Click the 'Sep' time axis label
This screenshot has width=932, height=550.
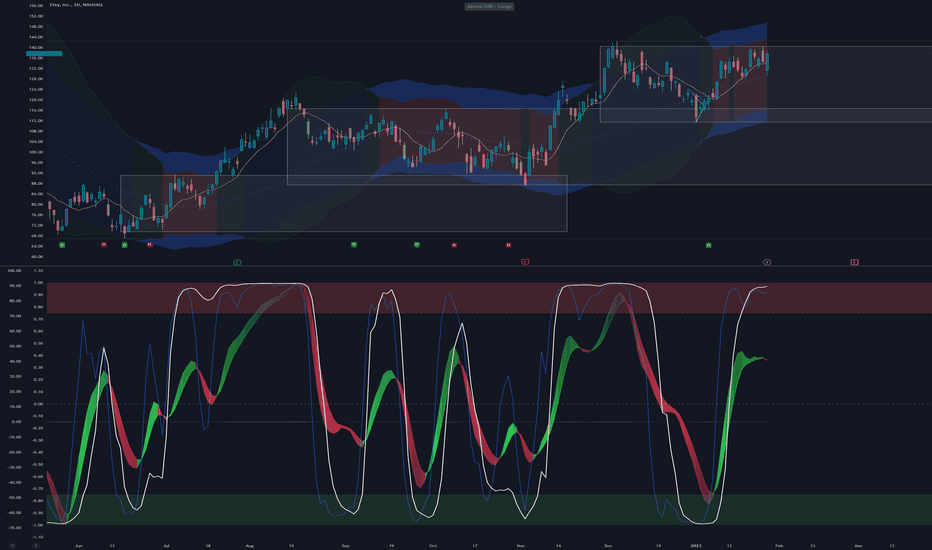345,545
